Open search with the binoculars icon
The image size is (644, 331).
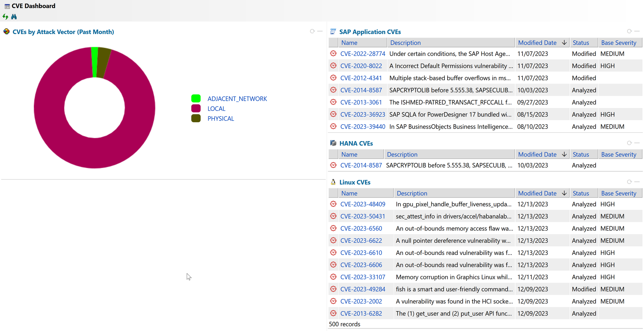pos(14,16)
